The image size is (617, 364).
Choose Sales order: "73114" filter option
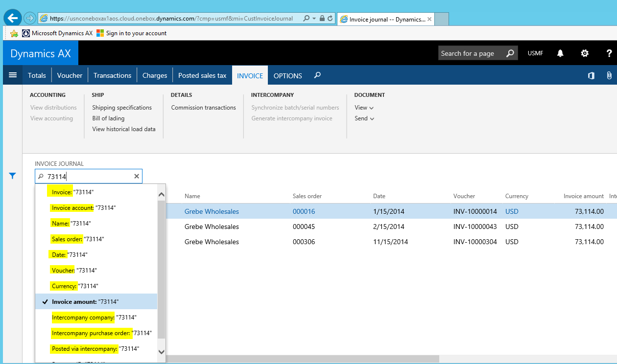pos(78,239)
